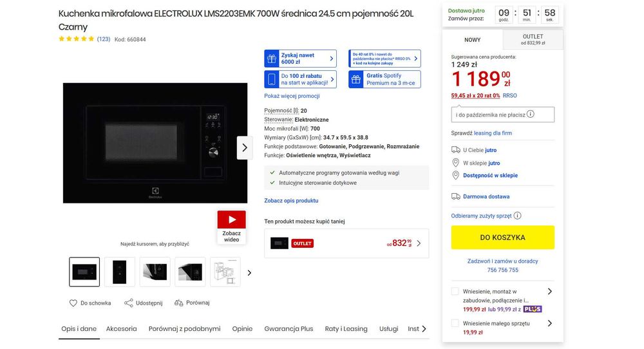Screen dimensions: 644x349
Task: Select third thumbnail with angled microwave
Action: (155, 272)
